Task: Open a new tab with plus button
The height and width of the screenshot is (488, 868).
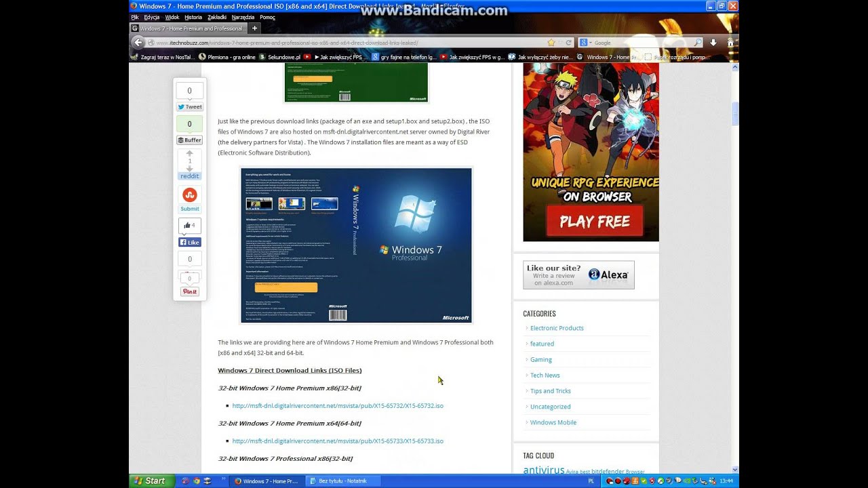Action: click(255, 28)
